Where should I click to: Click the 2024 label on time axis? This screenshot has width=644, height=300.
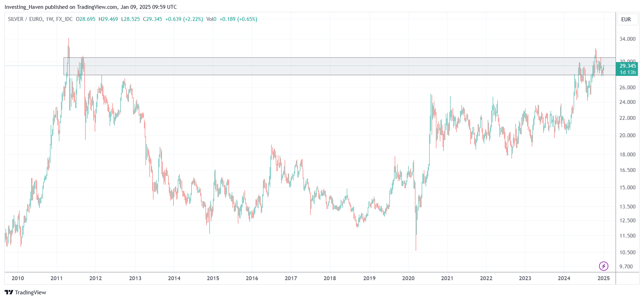pyautogui.click(x=564, y=278)
